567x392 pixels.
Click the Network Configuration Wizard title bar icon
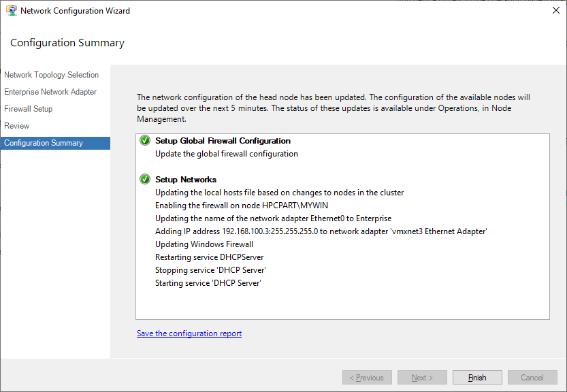[10, 10]
